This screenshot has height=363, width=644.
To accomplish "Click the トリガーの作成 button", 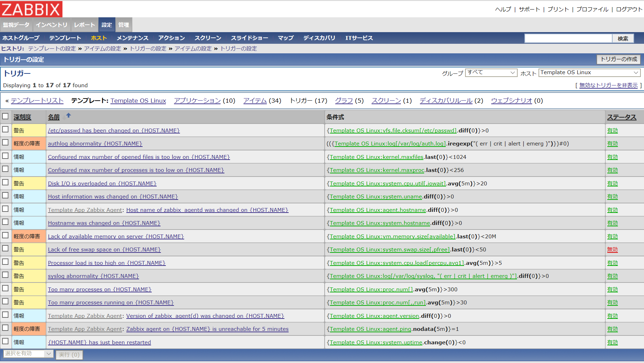I will (x=619, y=59).
